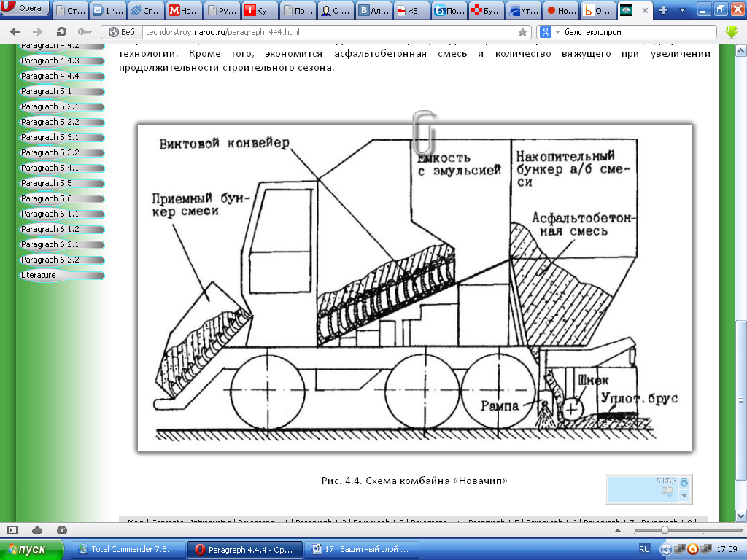Image resolution: width=747 pixels, height=560 pixels.
Task: Open the Paragraph 5.4.1 sidebar link
Action: 61,168
